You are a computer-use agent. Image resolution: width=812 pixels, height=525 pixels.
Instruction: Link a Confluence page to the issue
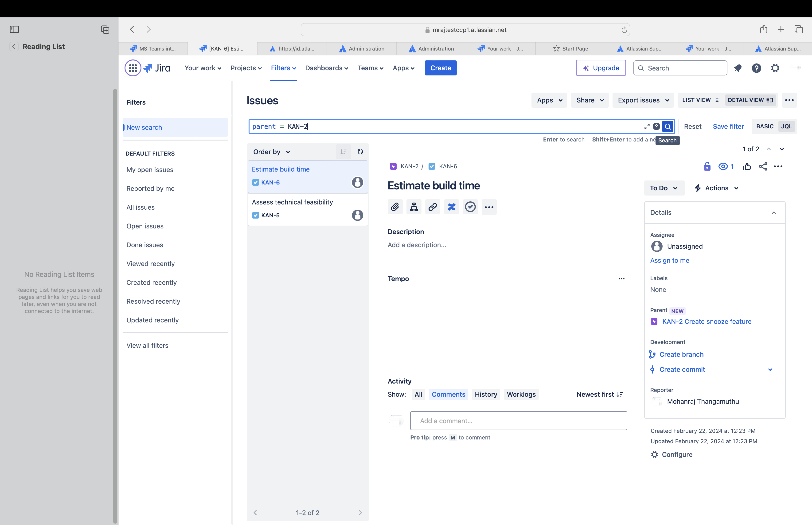pyautogui.click(x=452, y=207)
